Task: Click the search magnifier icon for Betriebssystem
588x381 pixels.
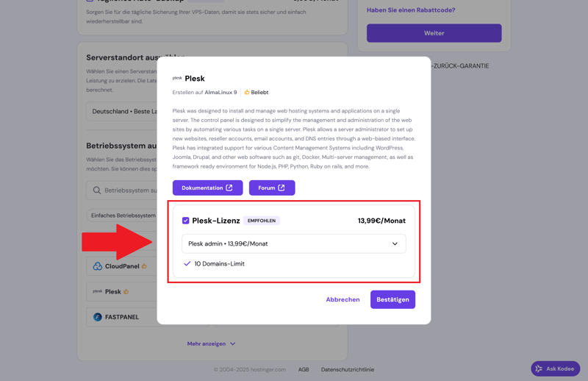Action: (97, 190)
